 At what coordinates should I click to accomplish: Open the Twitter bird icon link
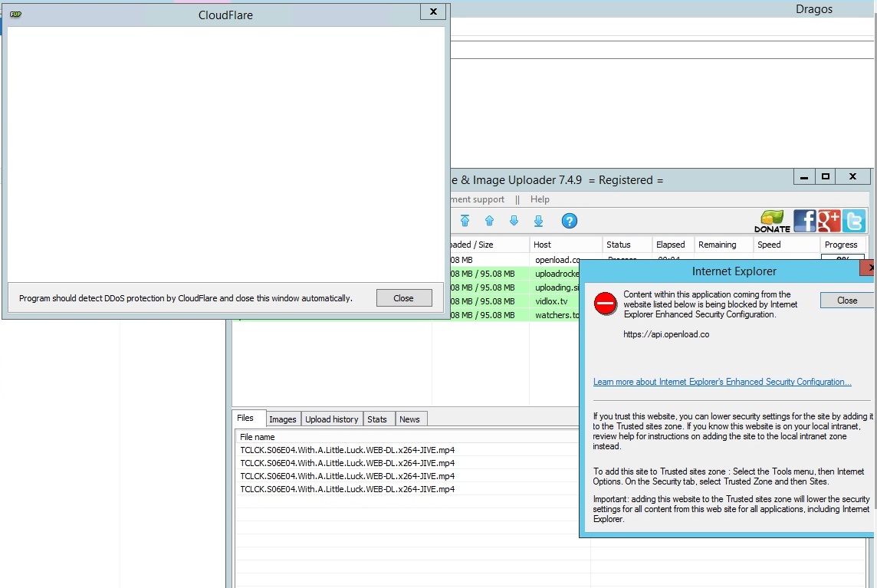click(x=854, y=221)
